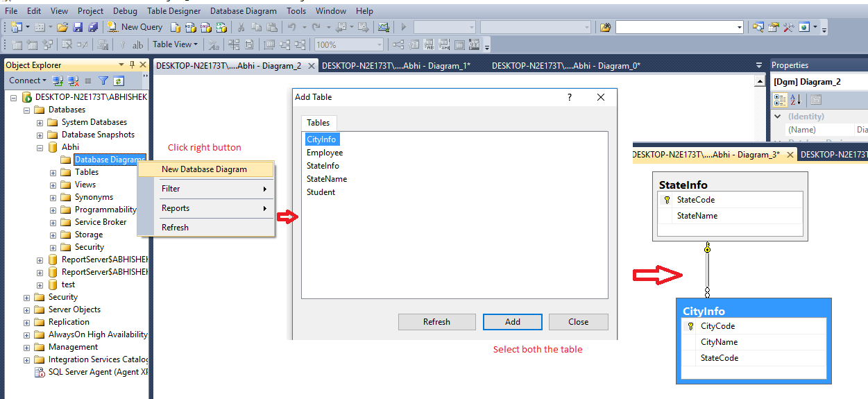868x399 pixels.
Task: Switch to the Diagram_1* document tab
Action: click(x=396, y=65)
